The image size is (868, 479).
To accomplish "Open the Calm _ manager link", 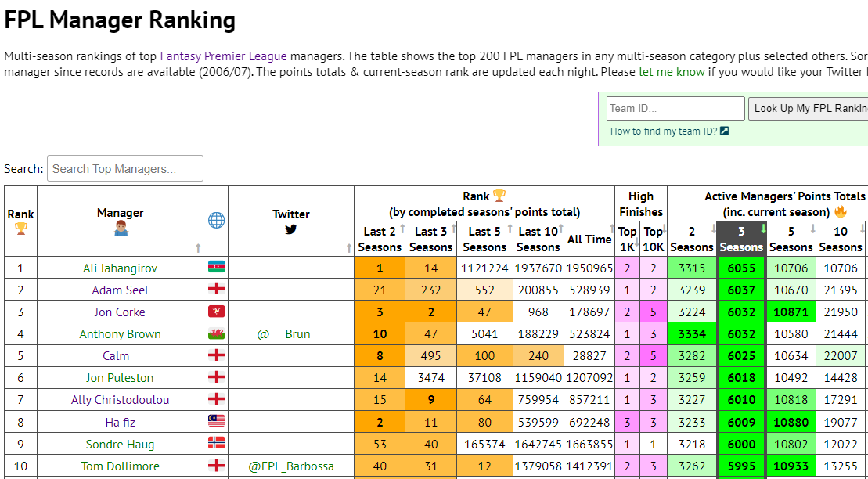I will point(120,356).
